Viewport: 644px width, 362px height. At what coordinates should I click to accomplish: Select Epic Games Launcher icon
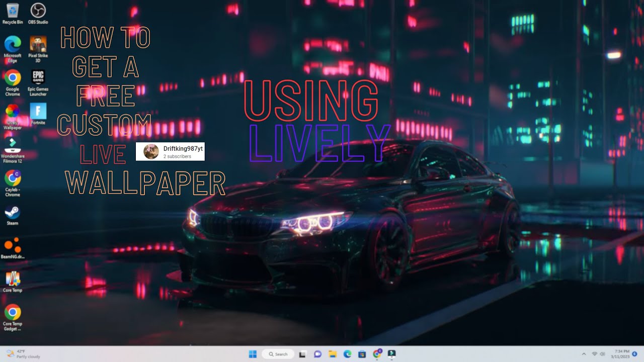(x=38, y=82)
